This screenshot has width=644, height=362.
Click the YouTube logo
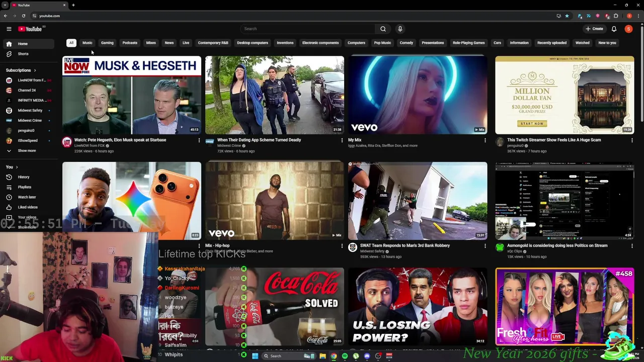(x=30, y=29)
